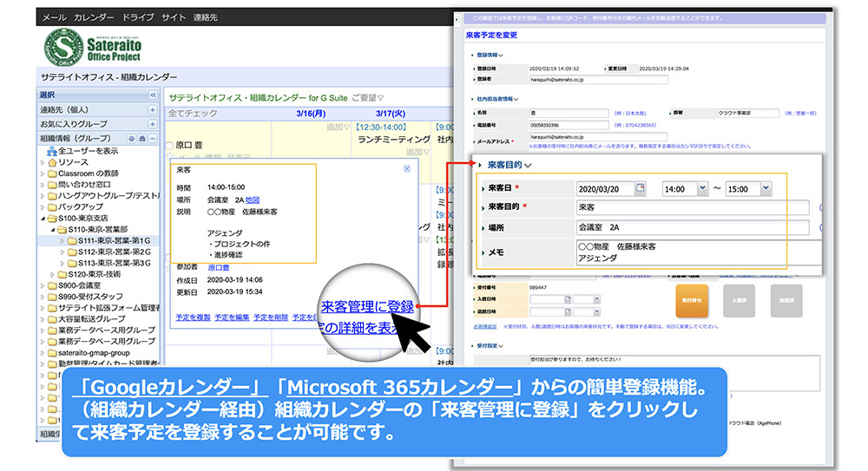Open the 入館日時 time dropdown
Image resolution: width=868 pixels, height=471 pixels.
click(597, 299)
